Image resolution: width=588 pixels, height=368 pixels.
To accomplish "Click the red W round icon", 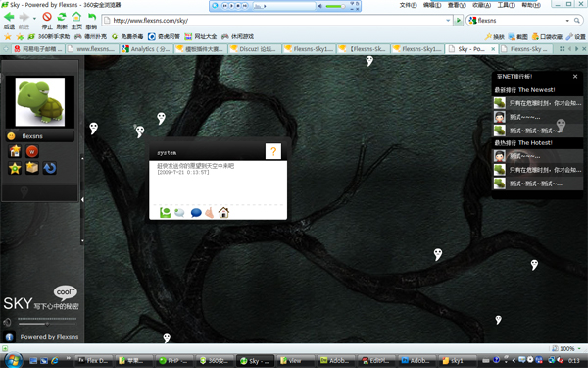I will 32,151.
